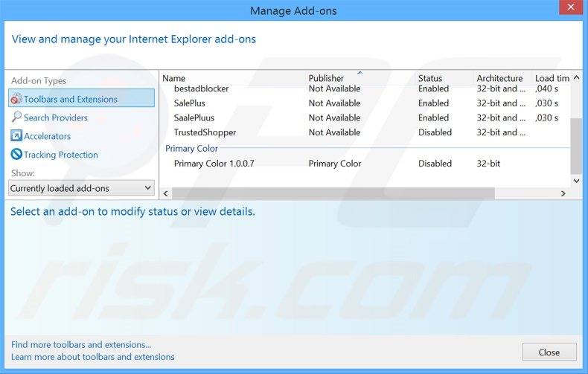The width and height of the screenshot is (588, 374).
Task: Click the Search Providers magnifier icon
Action: [16, 117]
